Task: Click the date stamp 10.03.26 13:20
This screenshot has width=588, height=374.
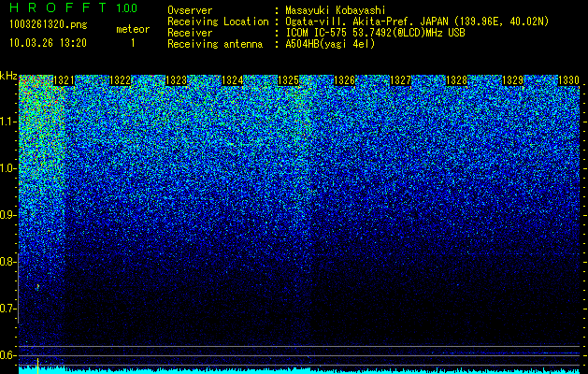Action: (x=48, y=43)
